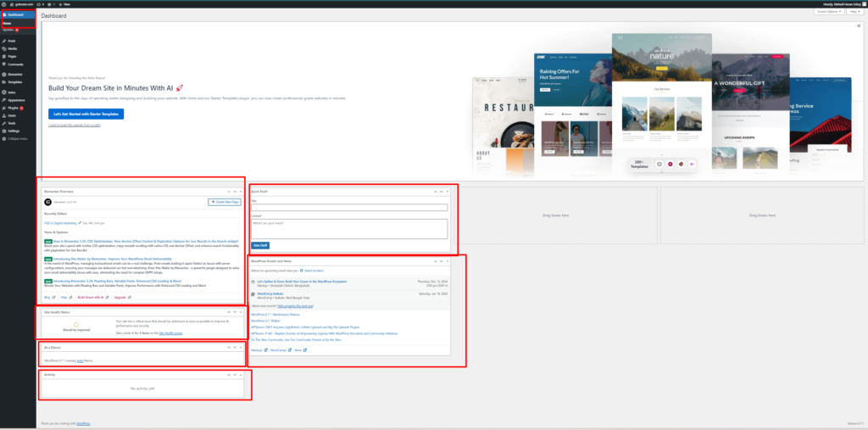The width and height of the screenshot is (868, 430).
Task: Expand the Help dropdown tab
Action: click(854, 12)
